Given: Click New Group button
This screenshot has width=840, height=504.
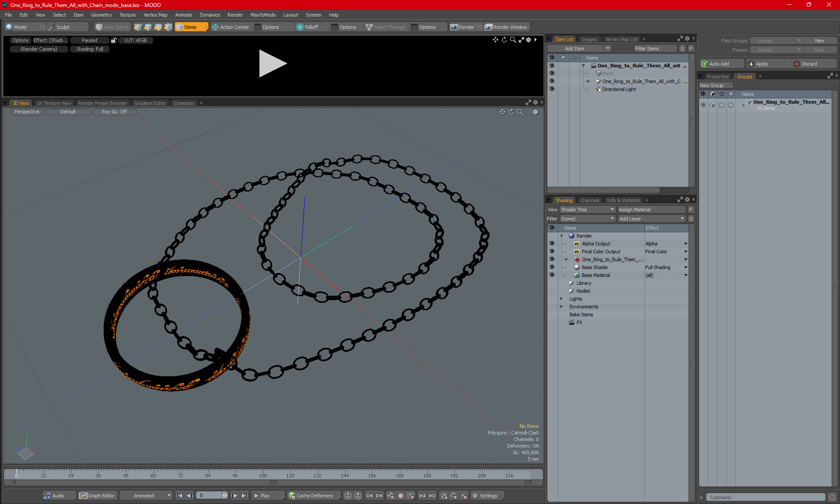Looking at the screenshot, I should click(716, 85).
